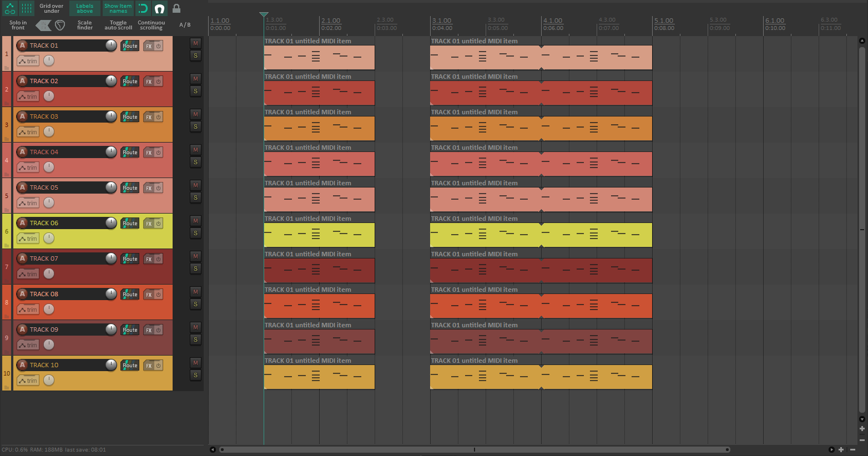The width and height of the screenshot is (868, 456).
Task: Open the trim automation menu on TRACK 10
Action: coord(28,381)
